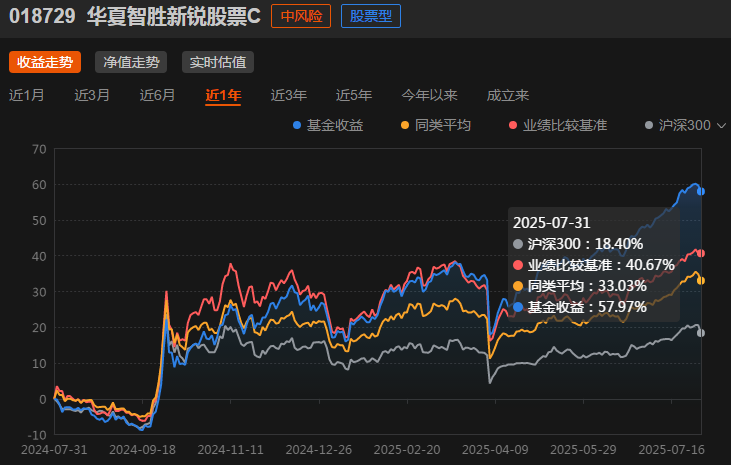
Task: Toggle 业绩比较基准 legend item
Action: pyautogui.click(x=558, y=125)
